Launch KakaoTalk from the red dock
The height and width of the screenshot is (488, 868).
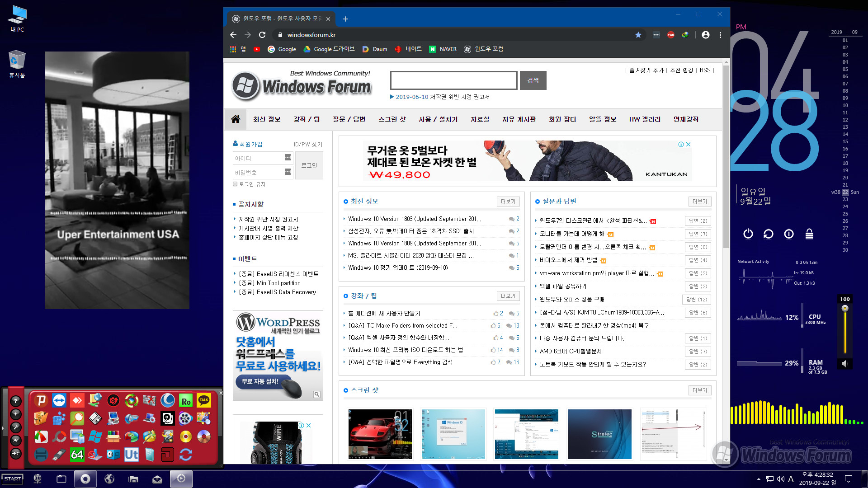coord(204,400)
